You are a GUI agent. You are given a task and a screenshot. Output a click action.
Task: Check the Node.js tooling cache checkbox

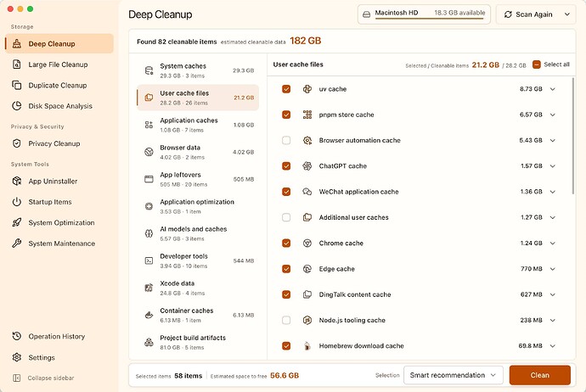[x=286, y=320]
